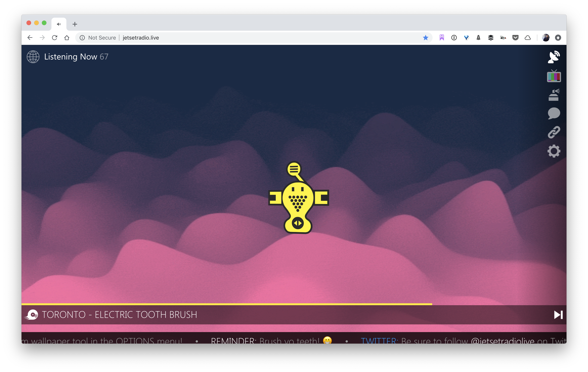Image resolution: width=588 pixels, height=372 pixels.
Task: Click the yellow song progress bar
Action: [x=227, y=304]
